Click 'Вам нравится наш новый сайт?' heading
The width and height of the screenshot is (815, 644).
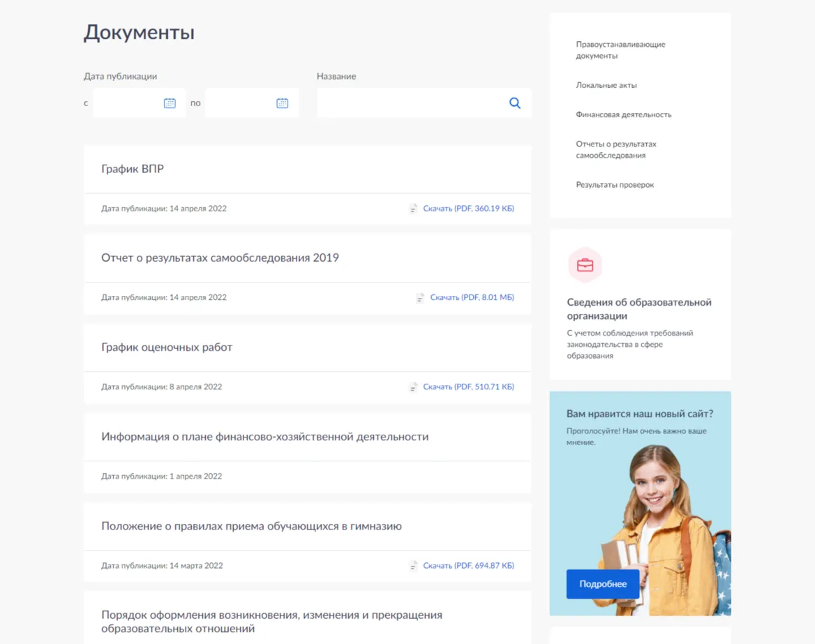point(640,414)
